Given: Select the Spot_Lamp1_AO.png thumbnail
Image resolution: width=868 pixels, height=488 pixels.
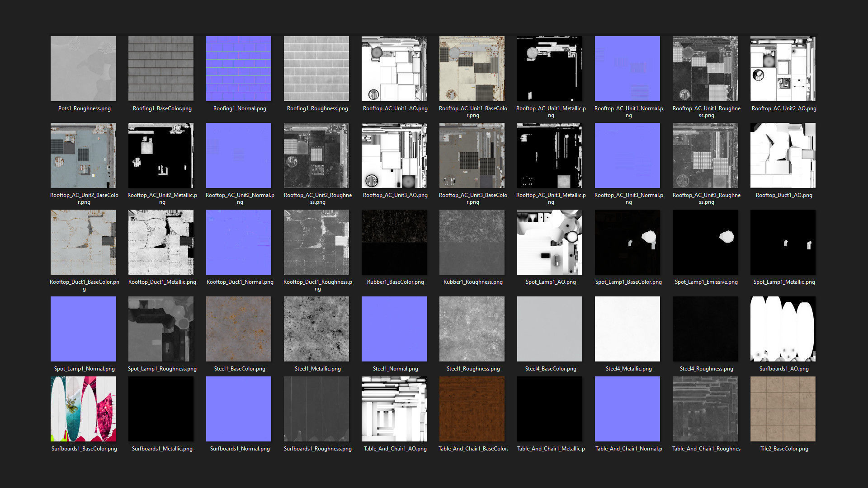Looking at the screenshot, I should (550, 242).
